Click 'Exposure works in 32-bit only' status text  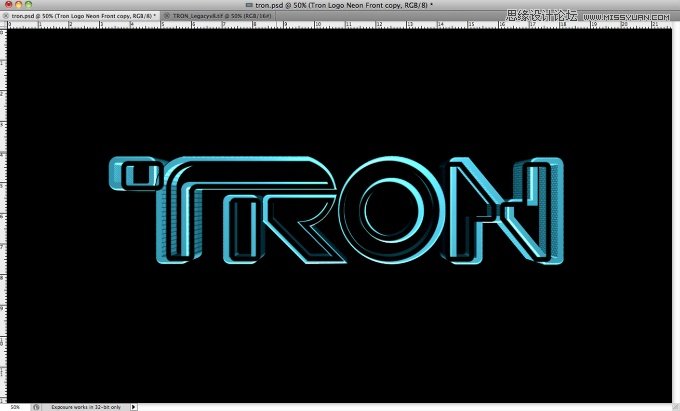tap(86, 407)
